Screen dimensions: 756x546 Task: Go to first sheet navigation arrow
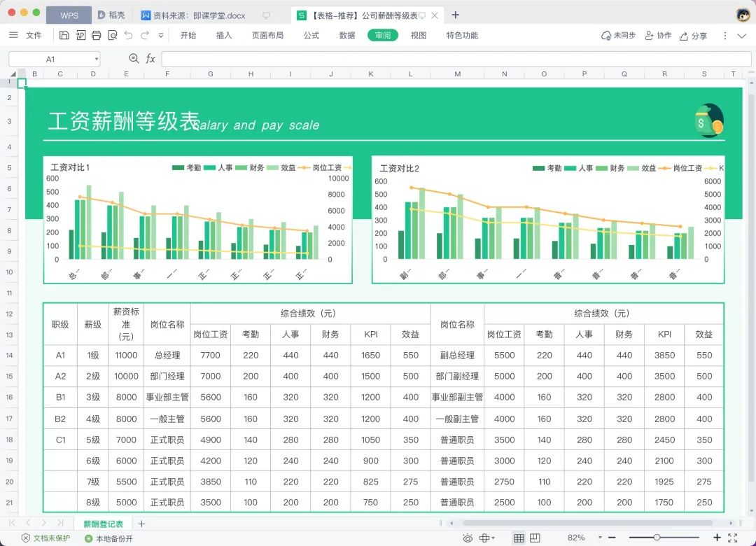[12, 523]
